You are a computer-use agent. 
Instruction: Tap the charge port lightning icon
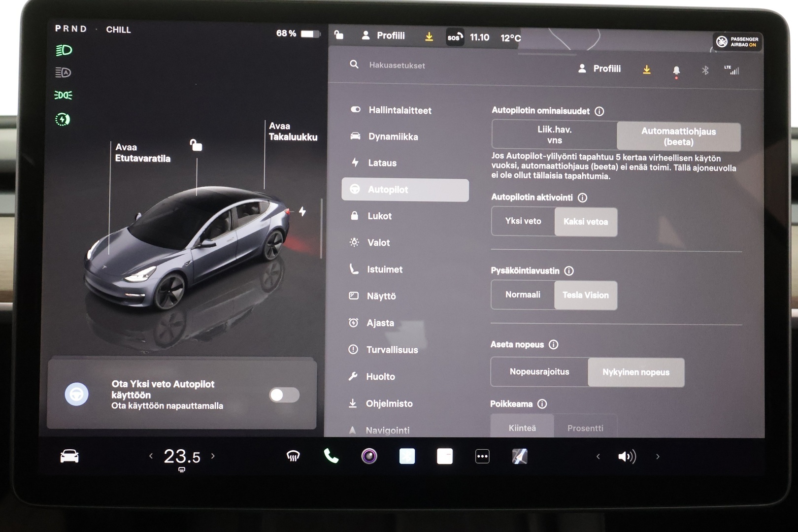(302, 211)
